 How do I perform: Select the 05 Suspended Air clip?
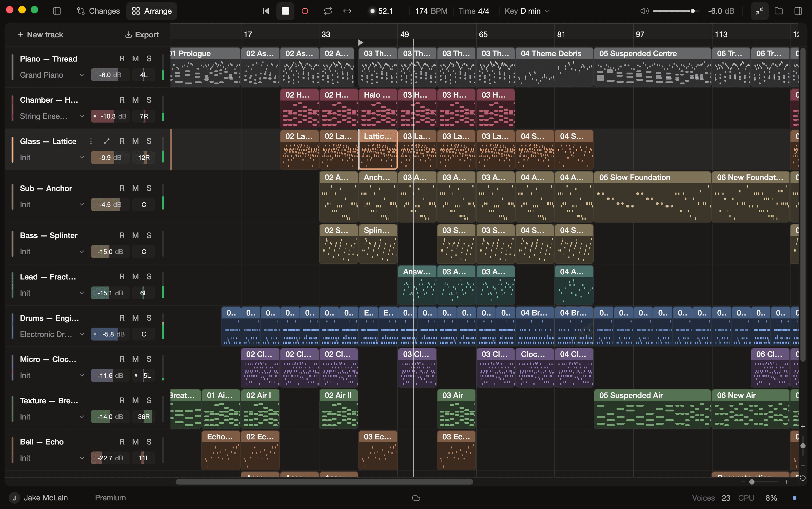[652, 409]
